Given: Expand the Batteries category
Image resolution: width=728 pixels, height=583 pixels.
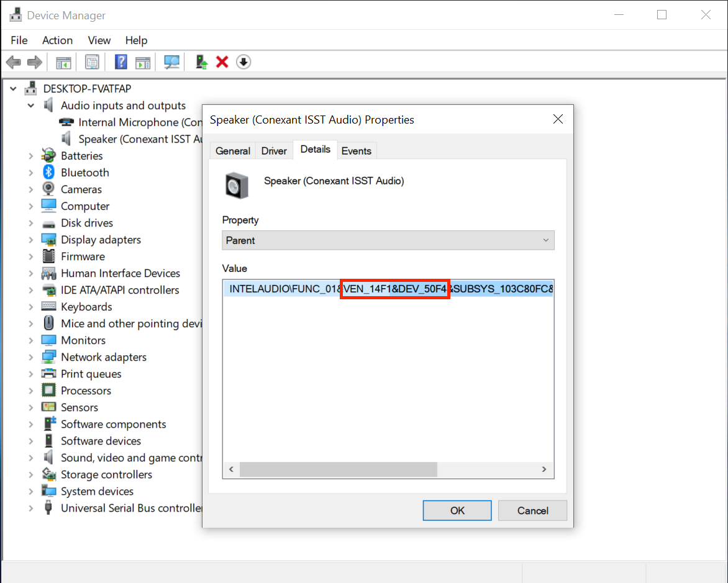Looking at the screenshot, I should 31,156.
